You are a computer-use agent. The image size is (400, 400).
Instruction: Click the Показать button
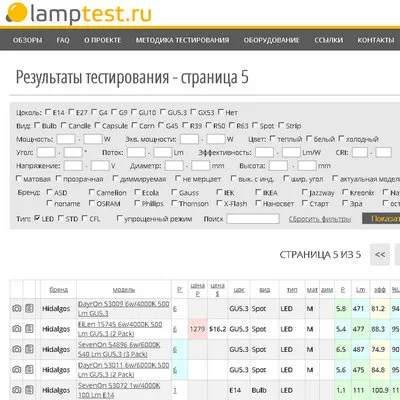381,219
